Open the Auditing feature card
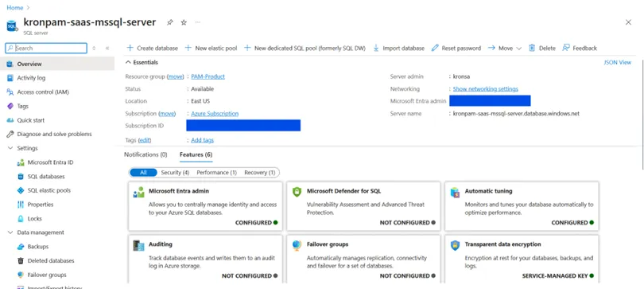 (x=205, y=259)
